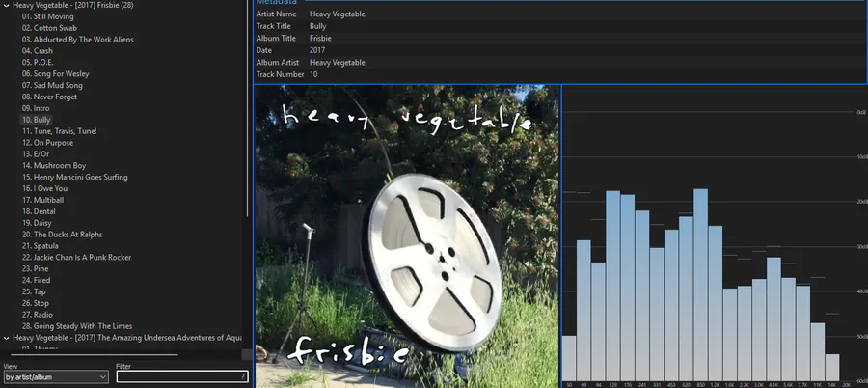Click the Album Artist metadata row
The image size is (868, 388).
click(560, 63)
